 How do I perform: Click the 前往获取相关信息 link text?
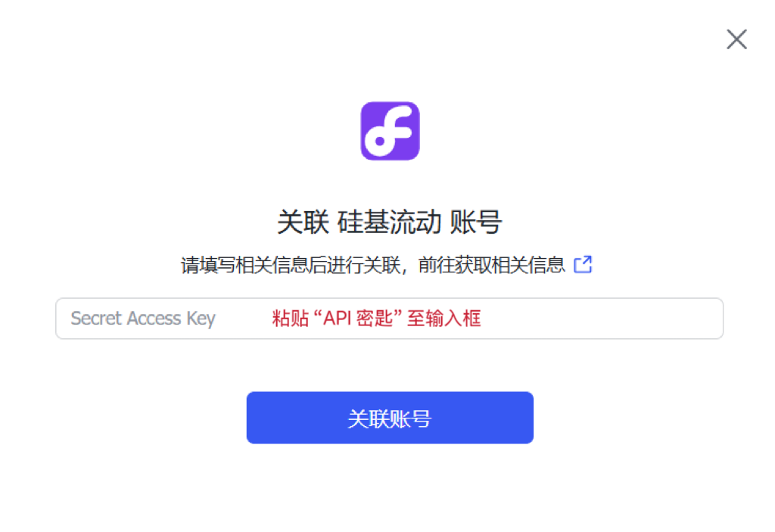point(491,265)
